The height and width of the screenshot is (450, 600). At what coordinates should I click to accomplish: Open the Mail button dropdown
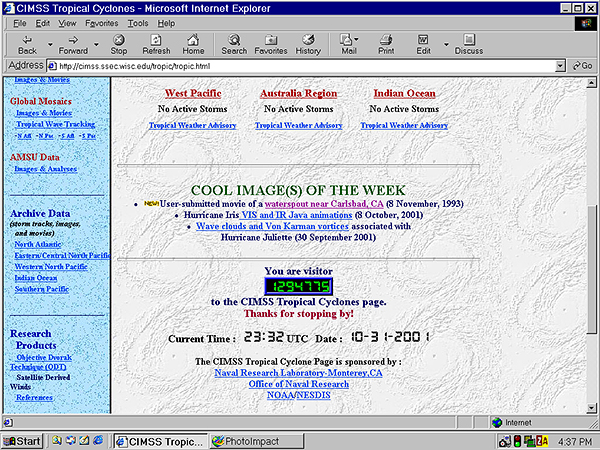click(x=363, y=42)
